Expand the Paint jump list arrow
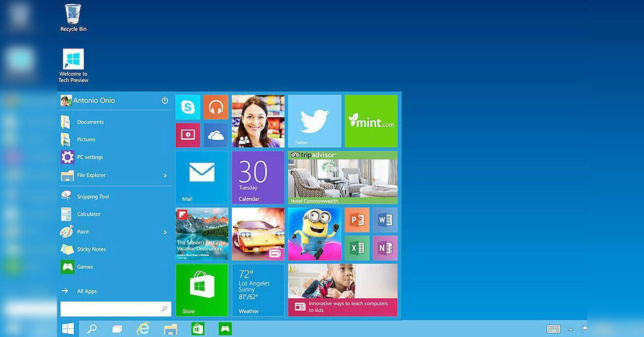This screenshot has height=337, width=644. point(165,232)
